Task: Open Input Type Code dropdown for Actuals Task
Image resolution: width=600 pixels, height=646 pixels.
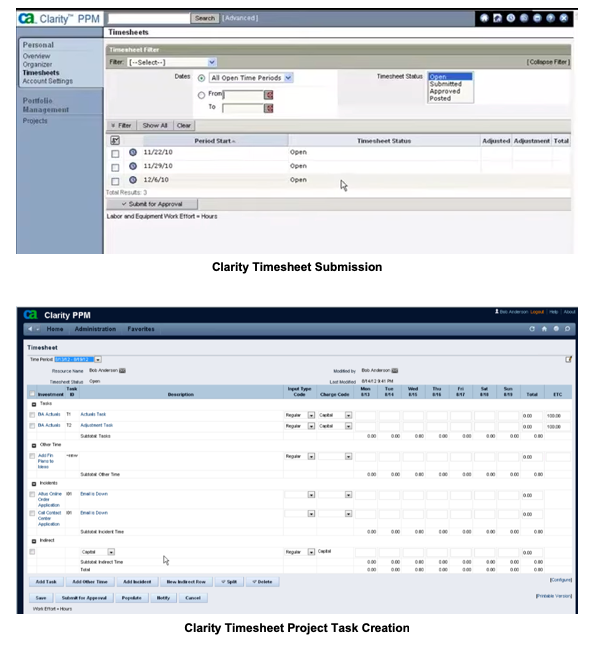Action: coord(312,415)
